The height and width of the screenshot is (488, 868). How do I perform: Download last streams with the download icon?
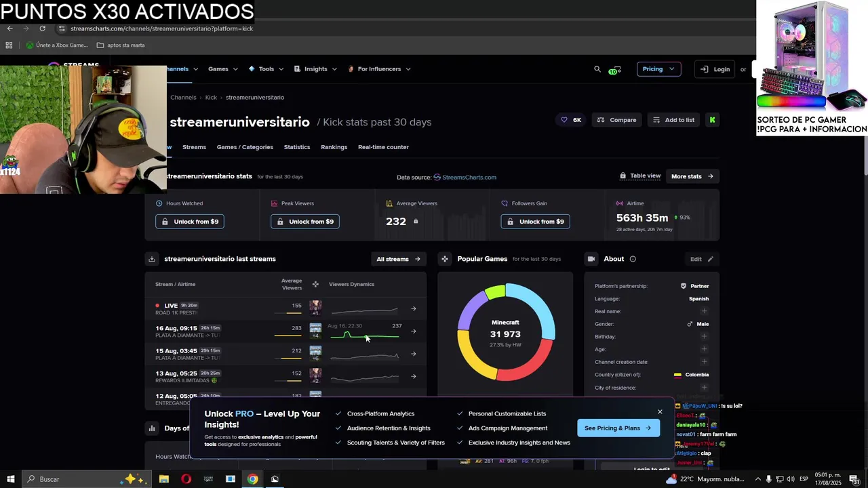click(152, 259)
